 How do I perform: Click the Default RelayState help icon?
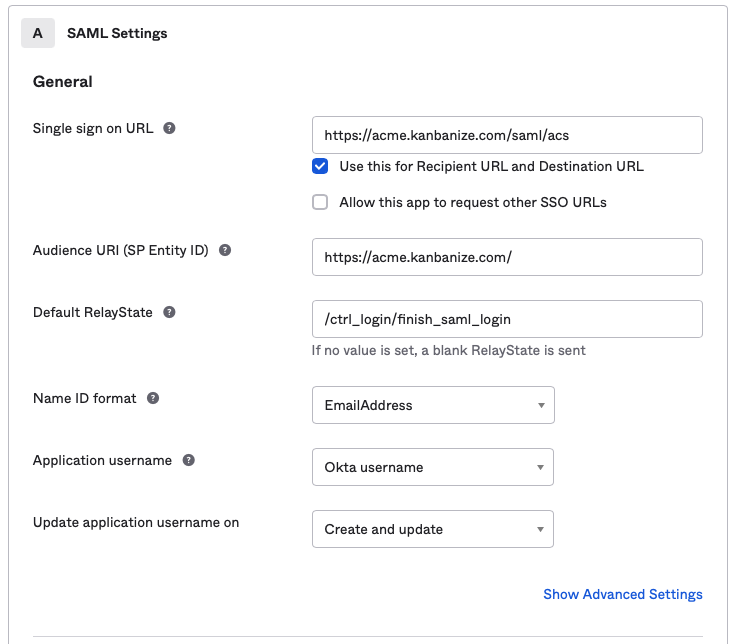(170, 312)
